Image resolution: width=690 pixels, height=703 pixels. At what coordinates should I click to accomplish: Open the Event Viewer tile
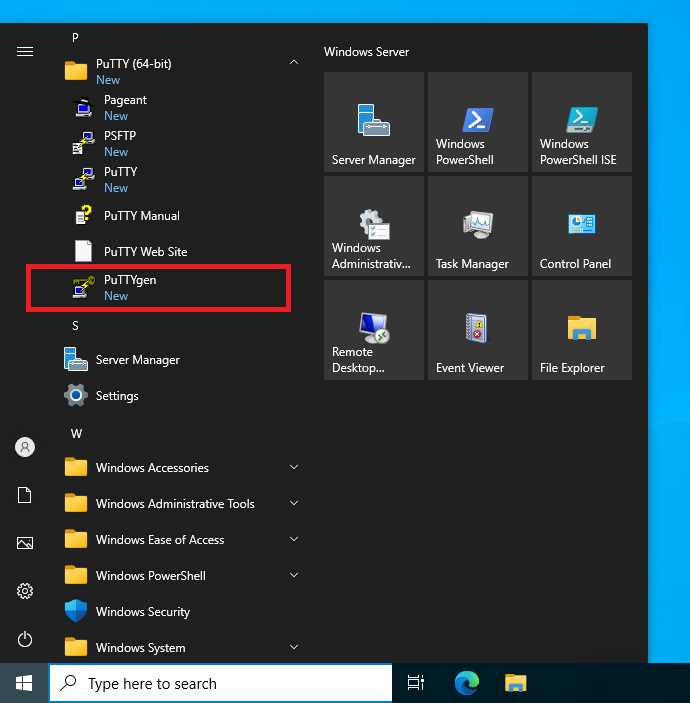pos(478,330)
